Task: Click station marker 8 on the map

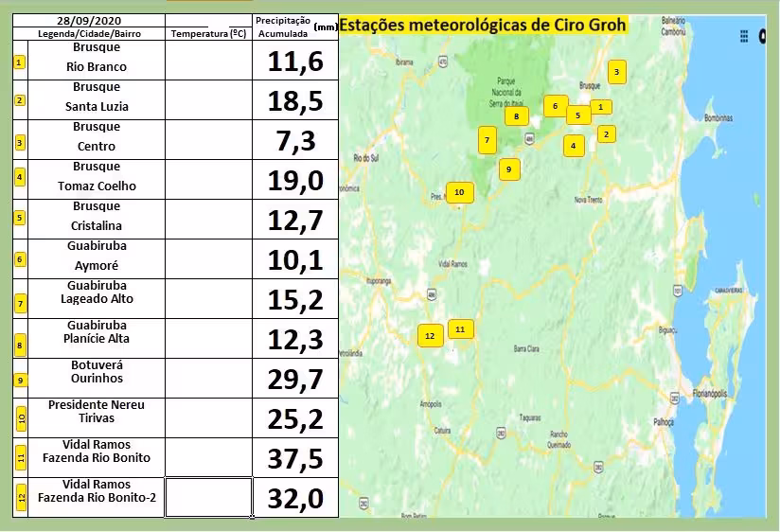Action: click(x=516, y=116)
